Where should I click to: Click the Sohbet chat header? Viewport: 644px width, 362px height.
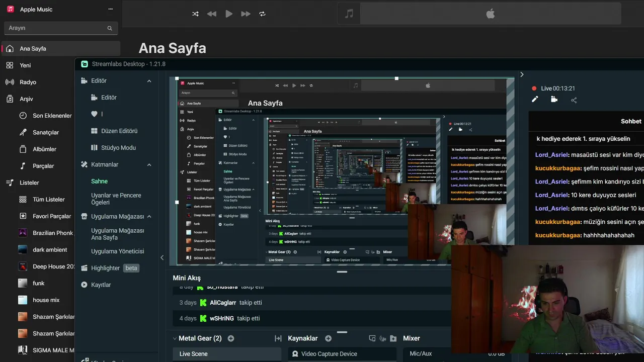click(x=631, y=121)
